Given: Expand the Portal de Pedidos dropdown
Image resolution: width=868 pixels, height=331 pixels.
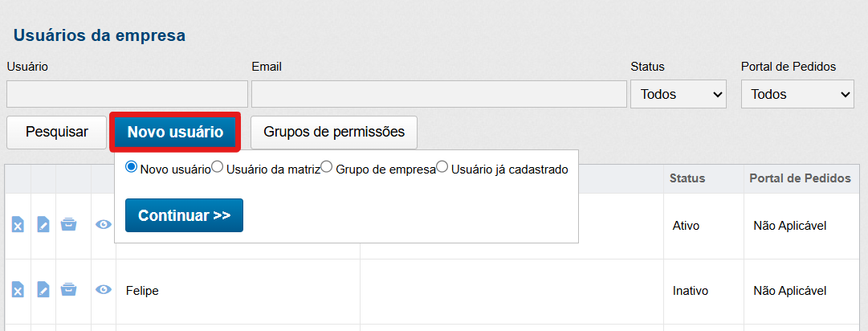Looking at the screenshot, I should tap(797, 94).
